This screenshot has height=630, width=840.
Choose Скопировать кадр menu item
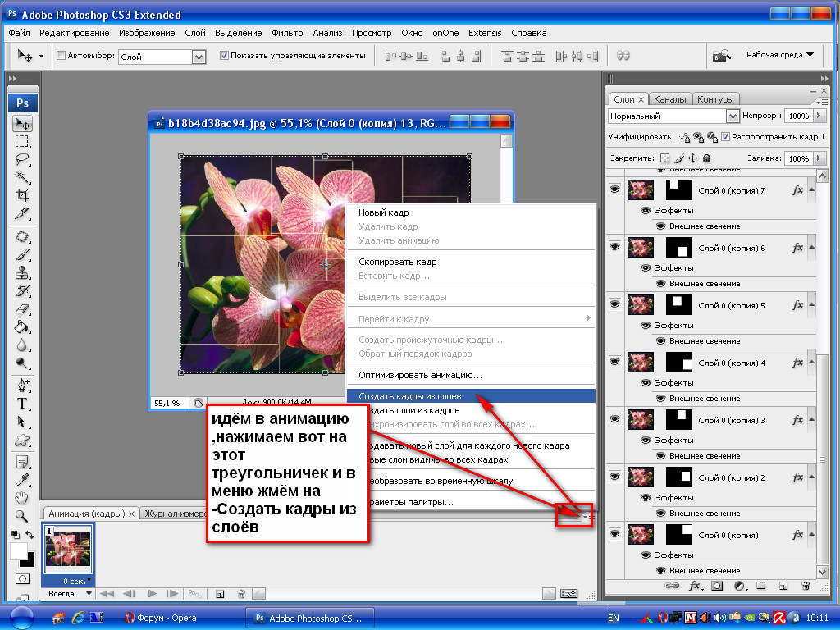point(472,262)
